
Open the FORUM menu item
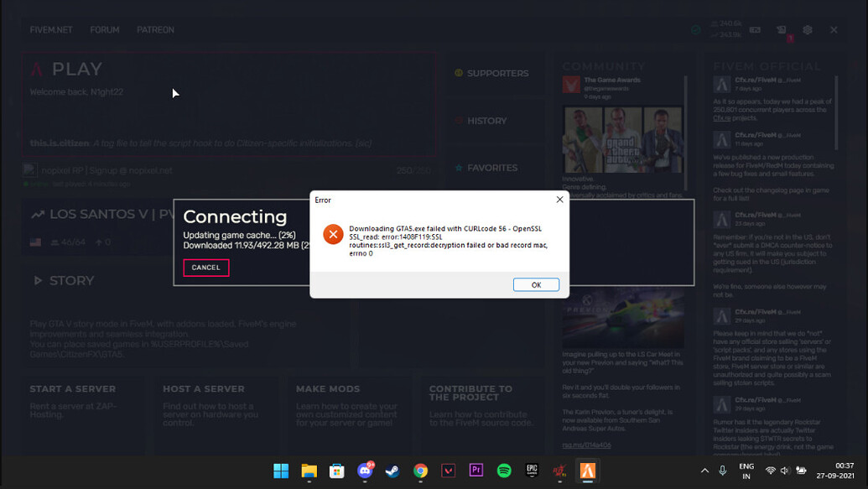104,29
